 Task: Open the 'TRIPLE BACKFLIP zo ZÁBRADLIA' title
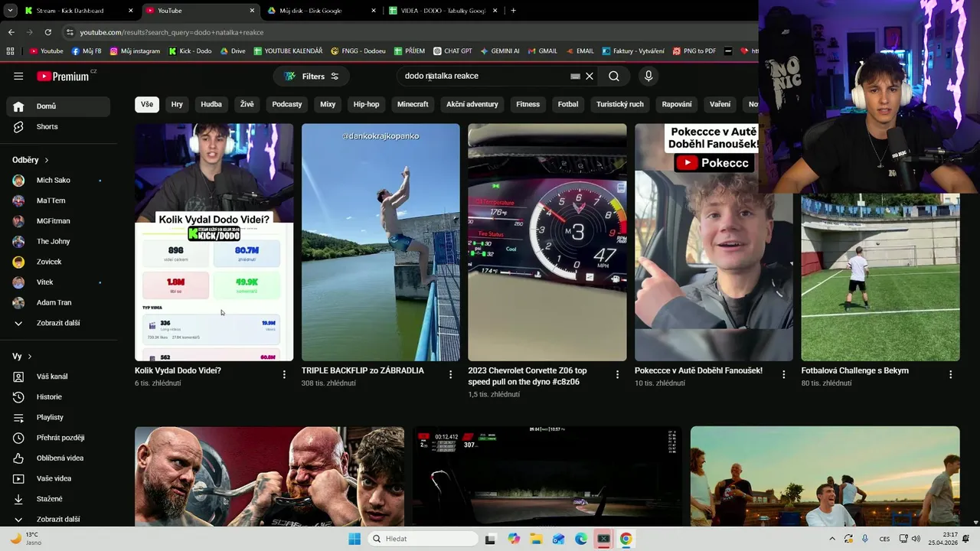363,370
